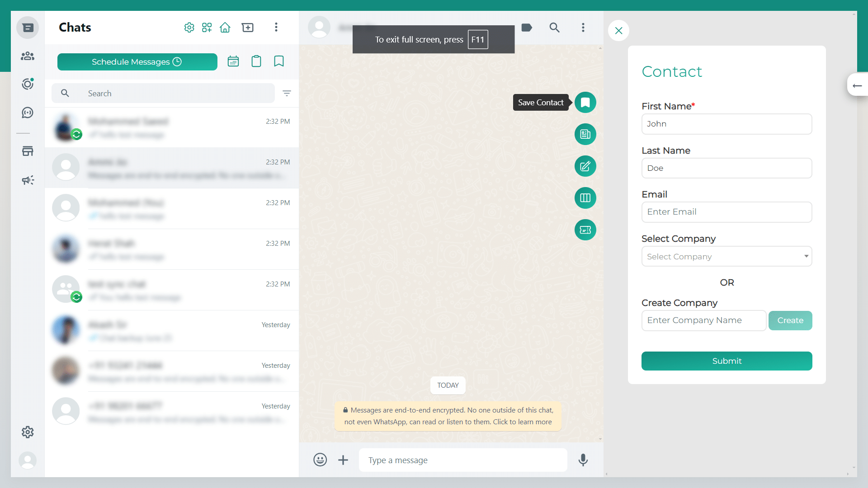Viewport: 868px width, 488px height.
Task: Click the left arrow collapse tab
Action: pos(857,85)
